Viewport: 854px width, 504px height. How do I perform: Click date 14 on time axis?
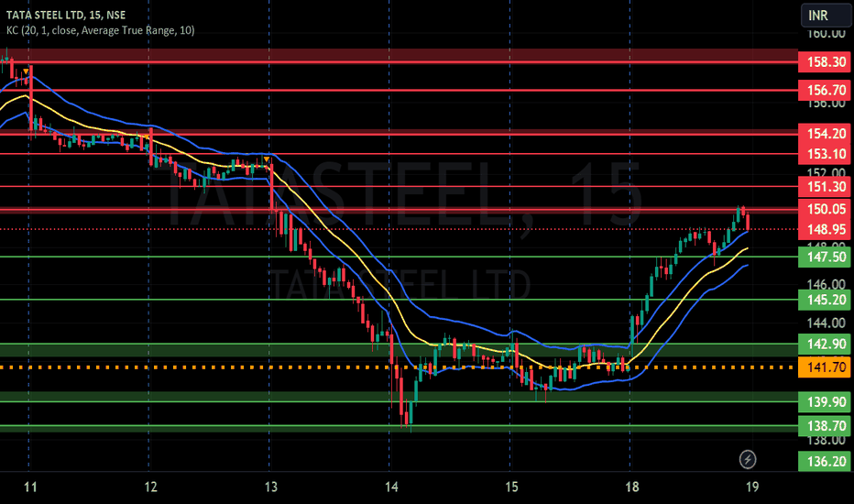coord(391,487)
